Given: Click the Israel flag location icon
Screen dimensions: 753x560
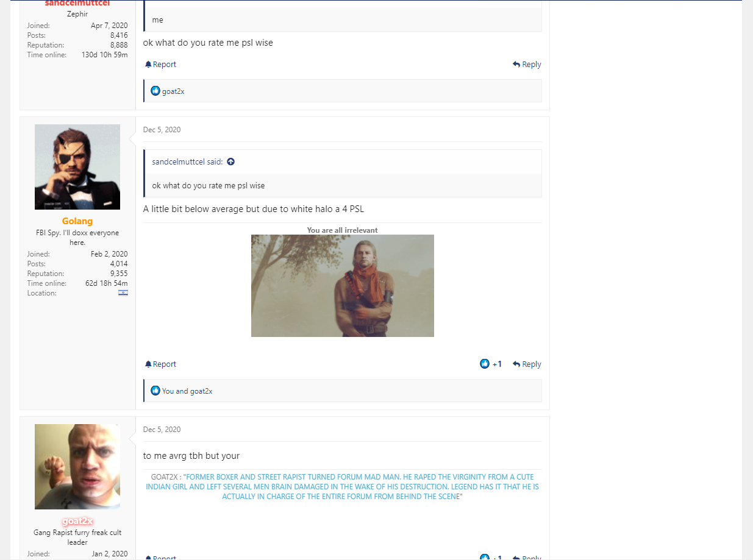Looking at the screenshot, I should coord(123,293).
